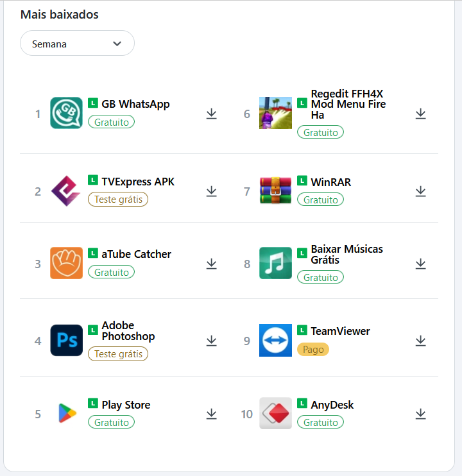The image size is (462, 476).
Task: Click rank number 10 beside AnyDesk
Action: (x=247, y=414)
